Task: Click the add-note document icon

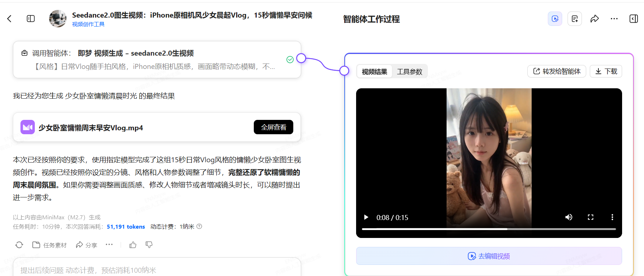Action: (574, 19)
